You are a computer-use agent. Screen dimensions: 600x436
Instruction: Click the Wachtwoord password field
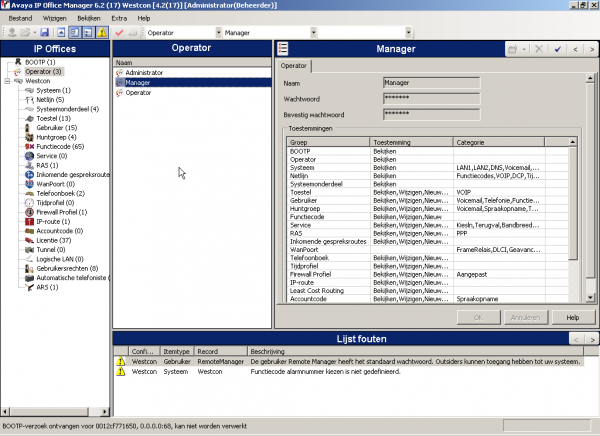point(431,99)
